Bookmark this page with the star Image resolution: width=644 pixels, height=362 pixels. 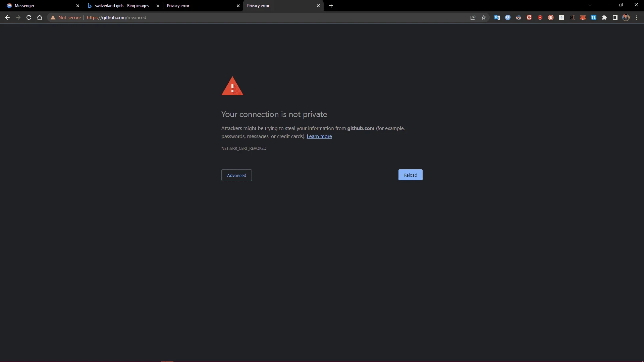(484, 17)
